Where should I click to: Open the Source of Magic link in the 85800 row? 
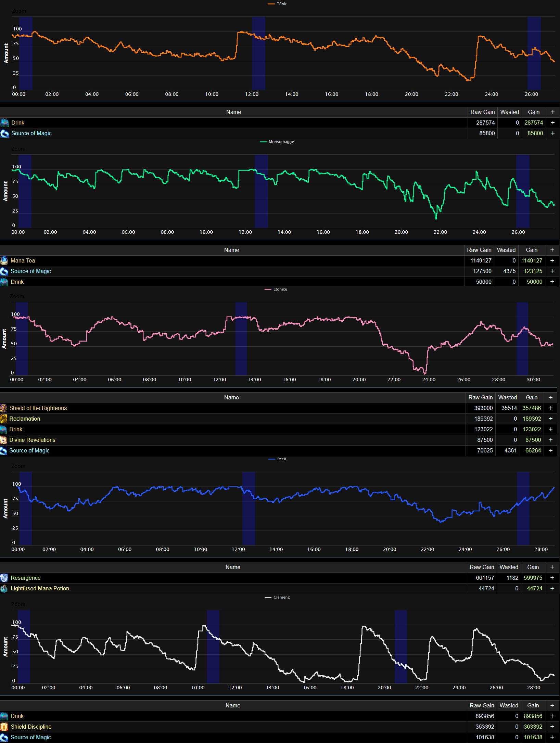(31, 133)
